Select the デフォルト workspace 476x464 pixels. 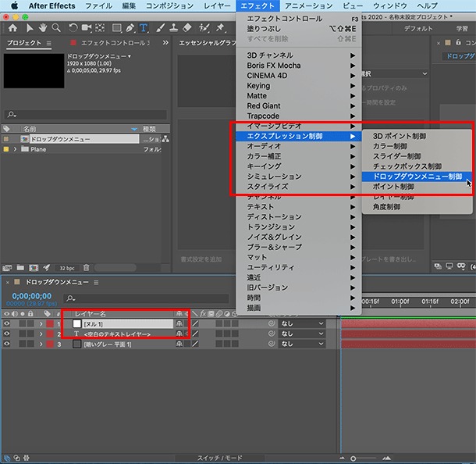(x=418, y=29)
